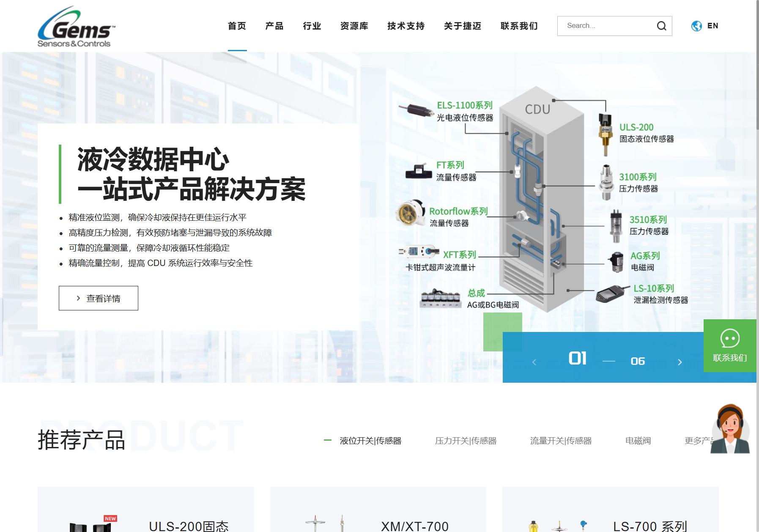Click the search magnifier icon
759x532 pixels.
point(661,26)
